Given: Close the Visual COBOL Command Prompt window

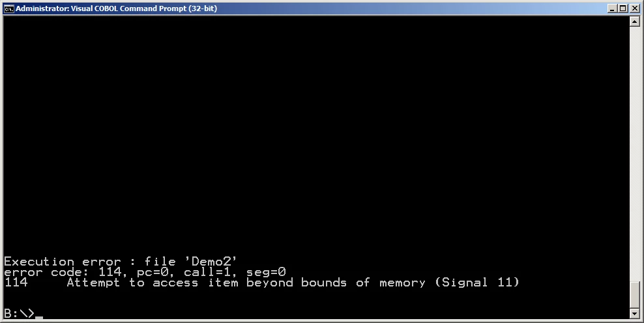Looking at the screenshot, I should [635, 8].
